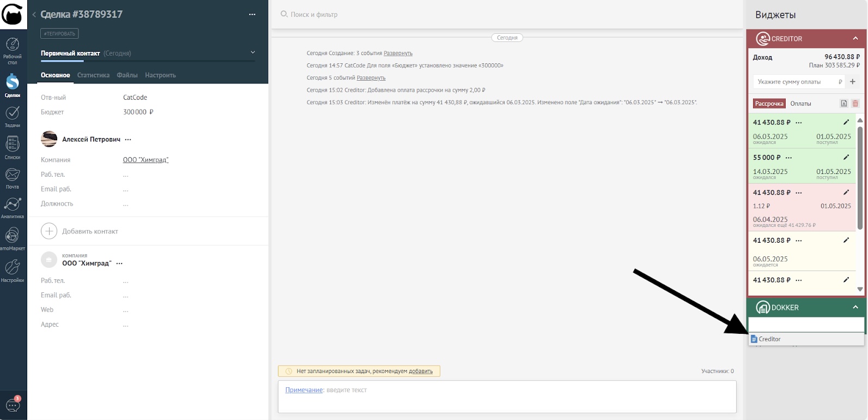This screenshot has width=868, height=420.
Task: Expand the 3 события Развернуть link
Action: (398, 53)
